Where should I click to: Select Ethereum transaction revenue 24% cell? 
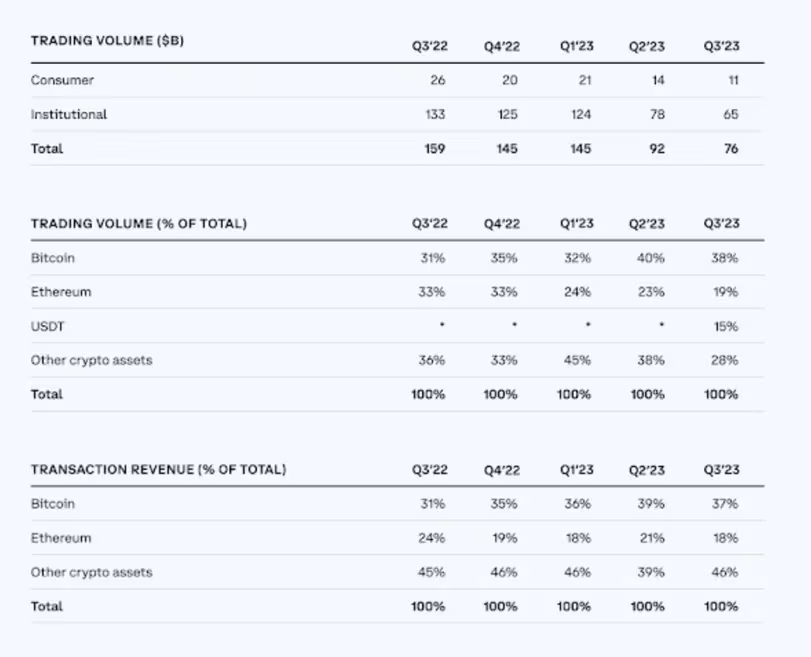[x=431, y=538]
